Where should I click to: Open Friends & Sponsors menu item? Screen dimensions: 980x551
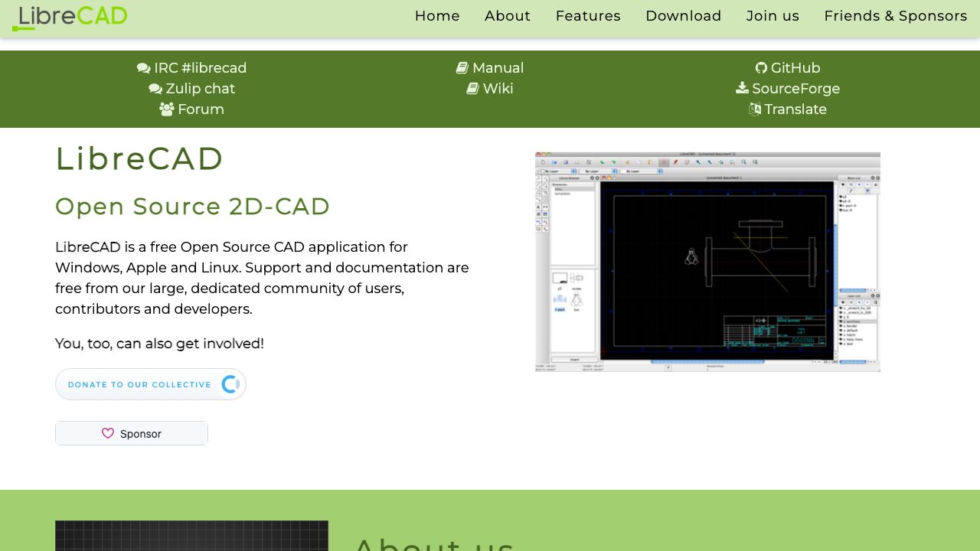896,16
